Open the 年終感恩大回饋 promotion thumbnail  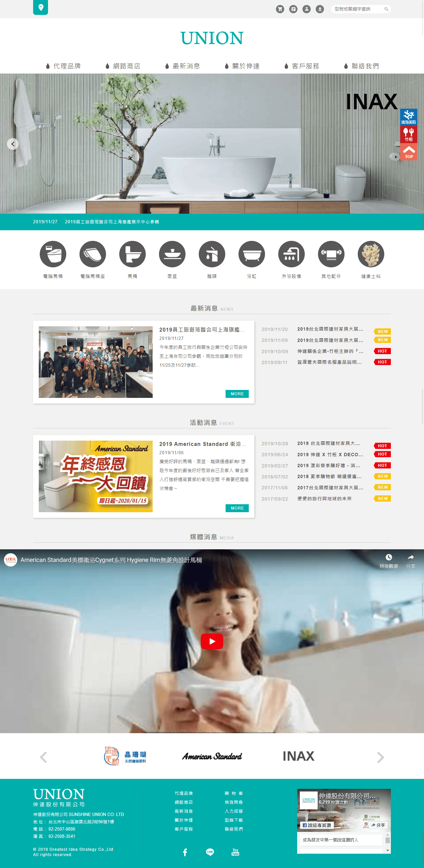click(96, 476)
